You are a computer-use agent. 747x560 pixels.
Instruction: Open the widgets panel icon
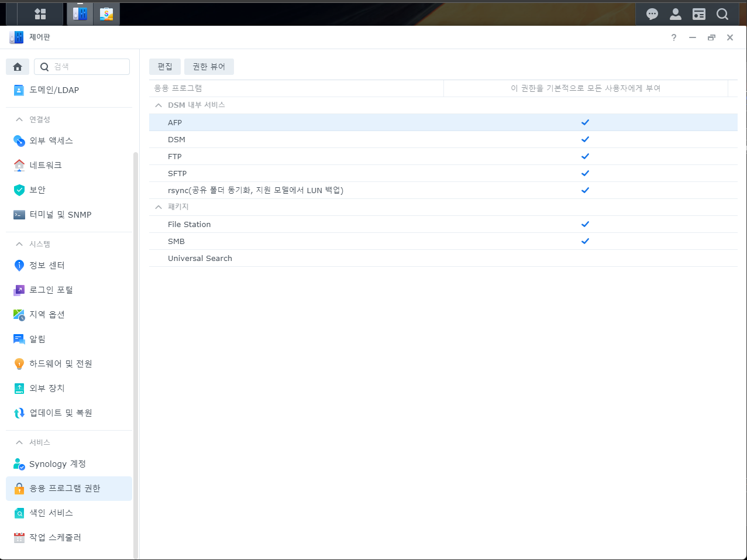coord(699,14)
